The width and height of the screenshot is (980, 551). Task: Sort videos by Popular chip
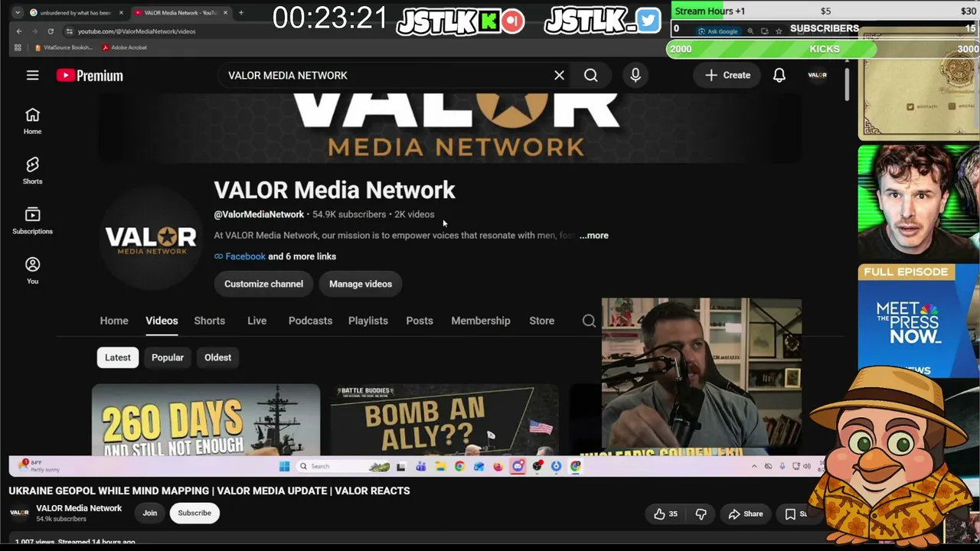168,357
